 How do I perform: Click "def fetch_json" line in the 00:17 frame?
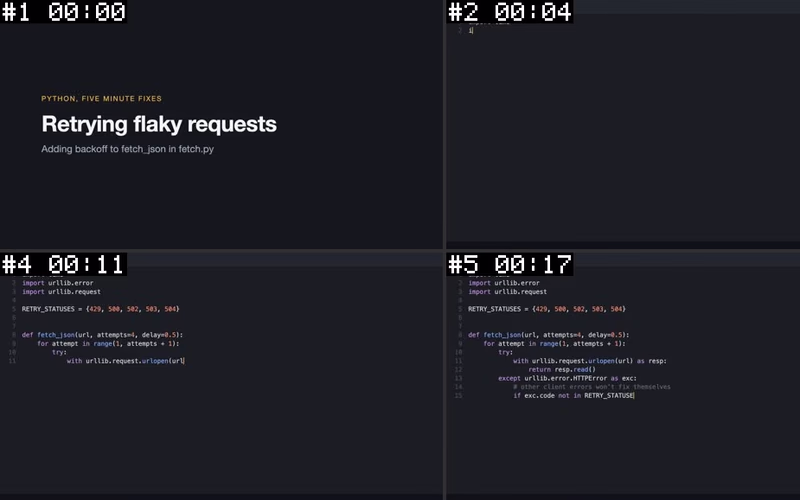click(548, 335)
